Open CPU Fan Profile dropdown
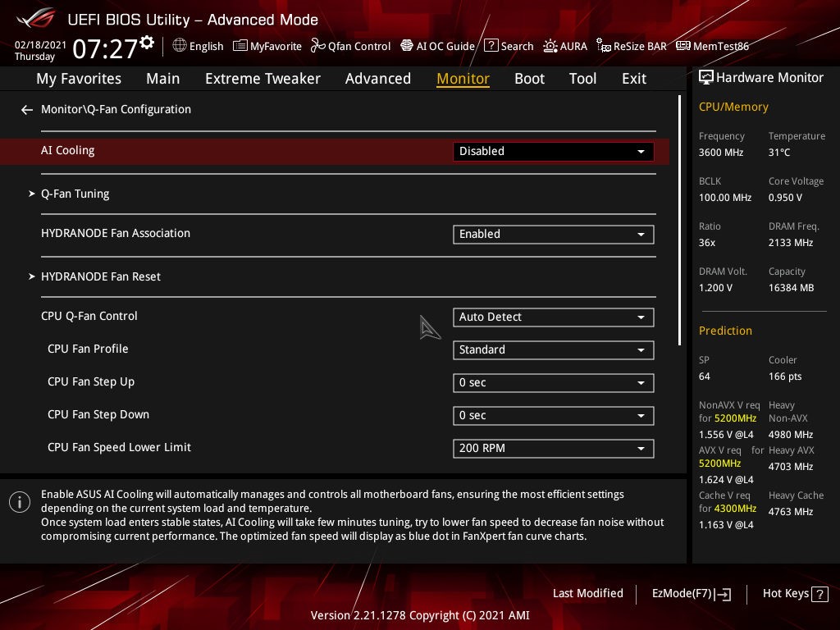The height and width of the screenshot is (630, 840). pyautogui.click(x=554, y=349)
